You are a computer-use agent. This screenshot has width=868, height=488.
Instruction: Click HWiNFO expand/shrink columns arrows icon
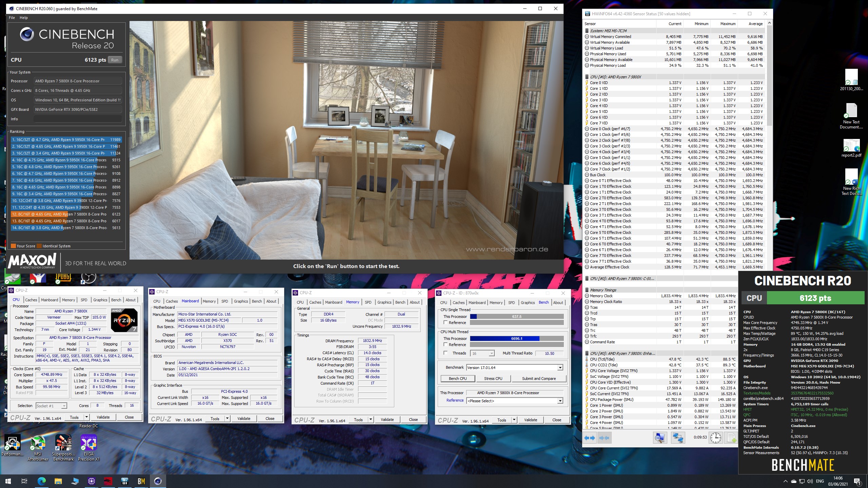[x=590, y=438]
